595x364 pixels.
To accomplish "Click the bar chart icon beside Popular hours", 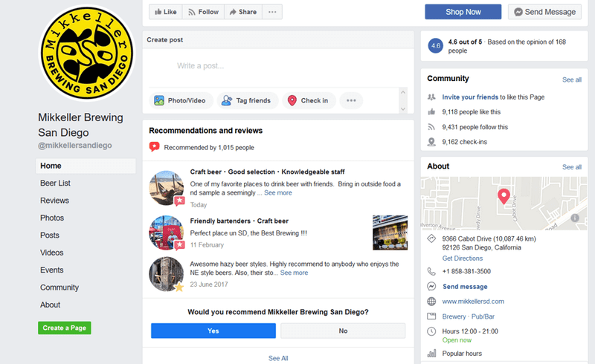I will tap(431, 354).
